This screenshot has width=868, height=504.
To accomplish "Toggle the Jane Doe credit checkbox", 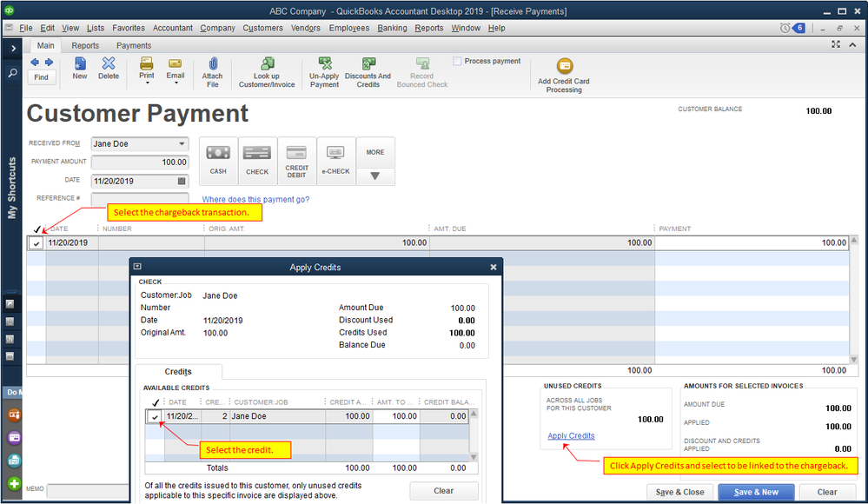I will (155, 416).
